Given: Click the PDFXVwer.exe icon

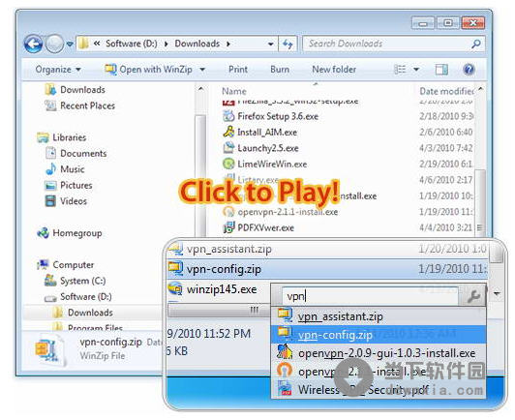Looking at the screenshot, I should coord(228,227).
